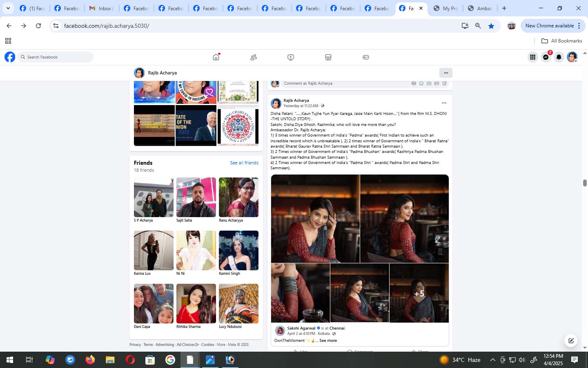Click the +5 more photos tile
588x368 pixels.
tap(419, 293)
